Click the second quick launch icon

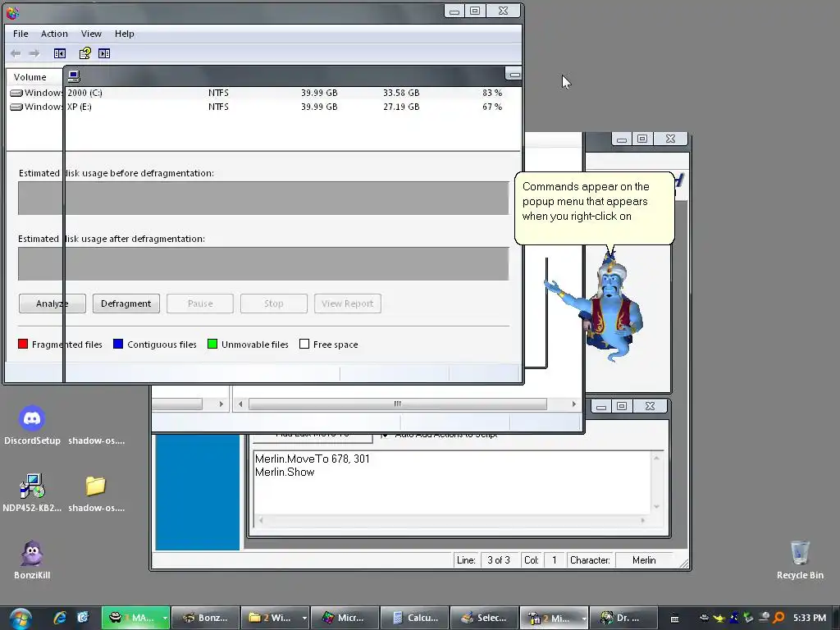[x=83, y=618]
